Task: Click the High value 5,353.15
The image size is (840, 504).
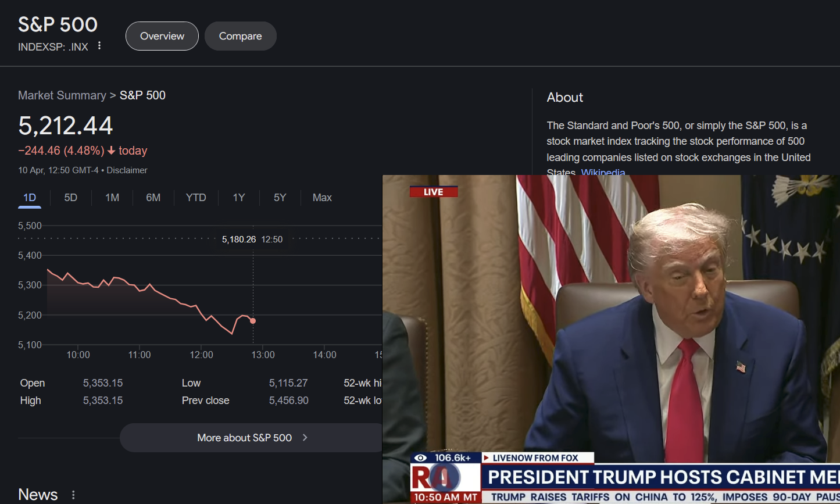Action: coord(103,401)
